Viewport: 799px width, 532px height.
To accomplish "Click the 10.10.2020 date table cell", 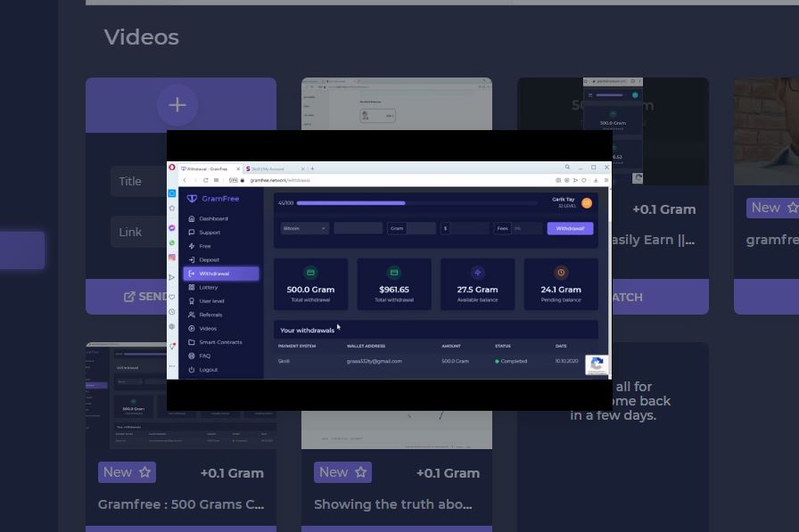I will pos(566,361).
